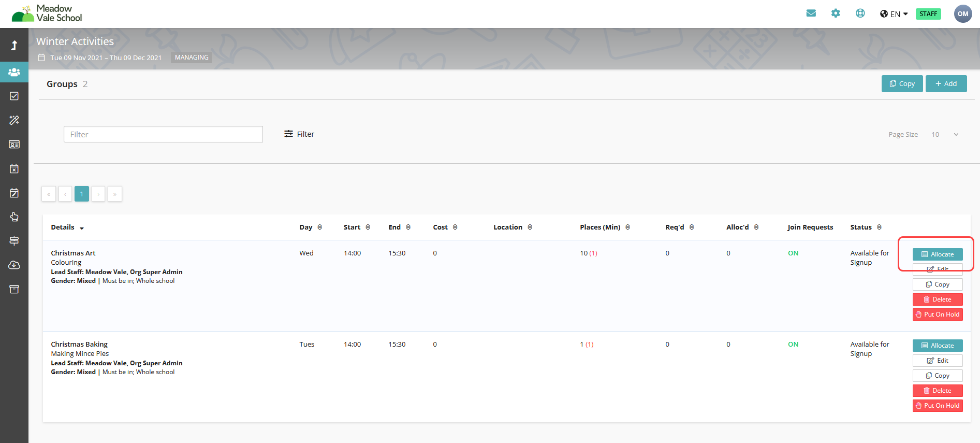Viewport: 980px width, 443px height.
Task: Open the mail envelope icon in header
Action: pos(811,13)
